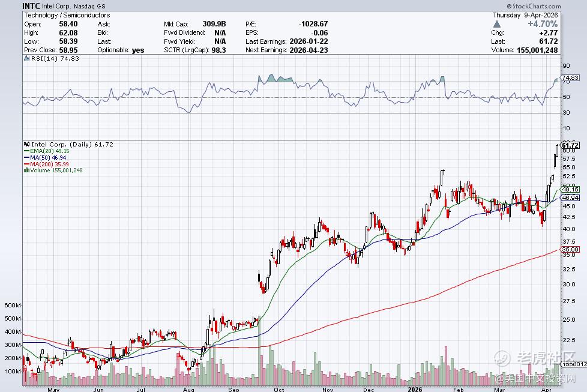Click the EPS value -0.06
The width and height of the screenshot is (587, 392).
(x=319, y=32)
